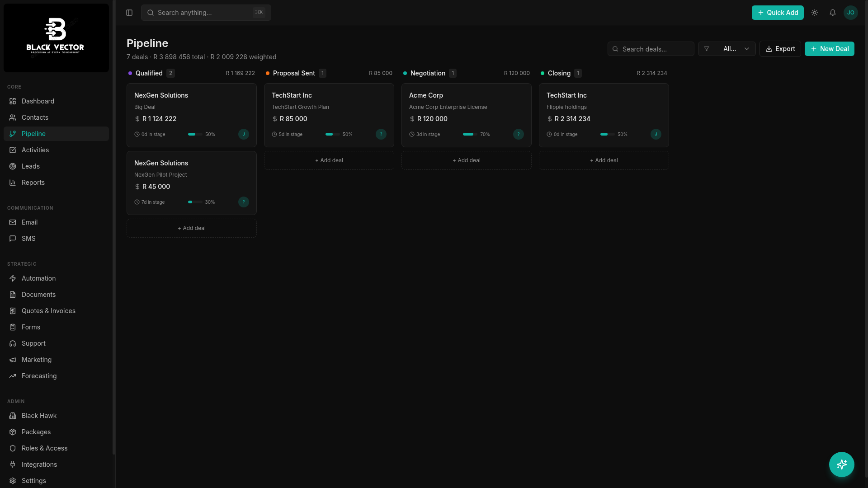Click the Black Vector logo
The height and width of the screenshot is (488, 868).
tap(56, 38)
